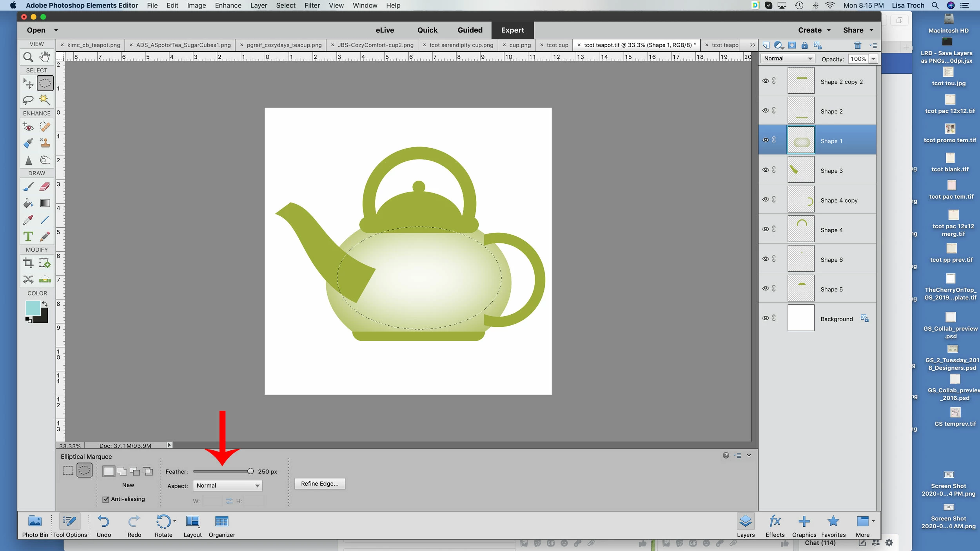
Task: Switch to the cup.png document tab
Action: (520, 45)
